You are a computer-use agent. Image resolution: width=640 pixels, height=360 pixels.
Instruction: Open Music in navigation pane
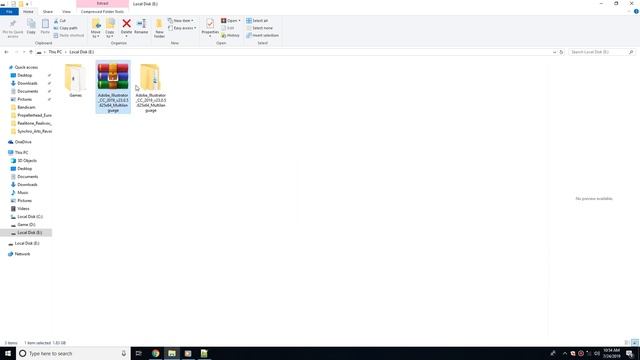tap(22, 193)
